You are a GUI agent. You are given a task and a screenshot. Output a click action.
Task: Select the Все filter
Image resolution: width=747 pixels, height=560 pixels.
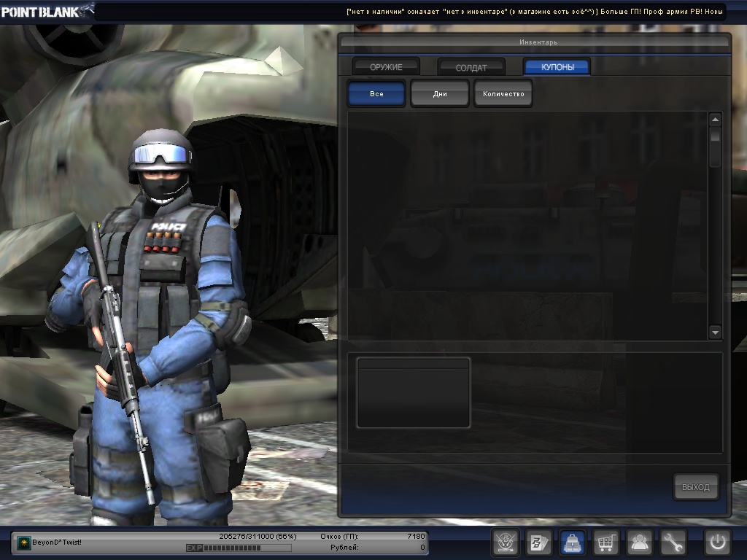(376, 94)
